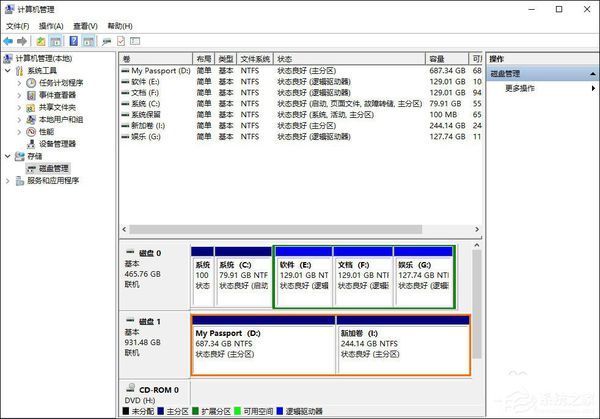Viewport: 600px width, 419px height.
Task: Click the Back arrow toolbar icon
Action: point(8,41)
